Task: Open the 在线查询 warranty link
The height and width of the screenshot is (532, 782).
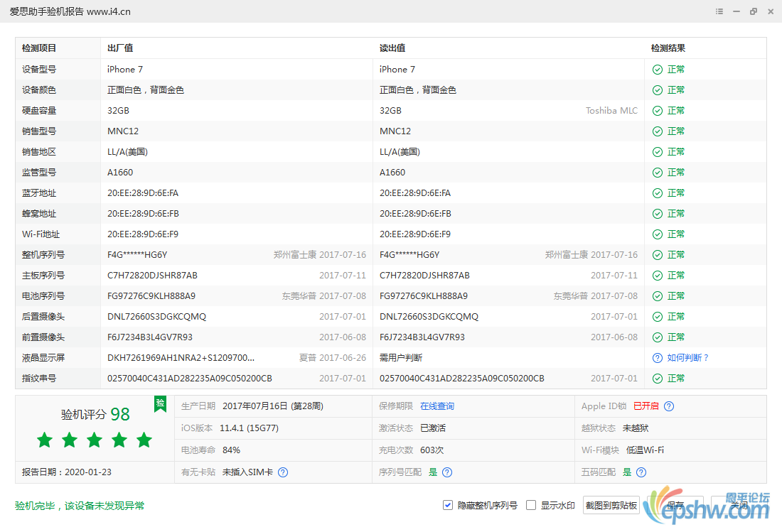Action: 437,406
